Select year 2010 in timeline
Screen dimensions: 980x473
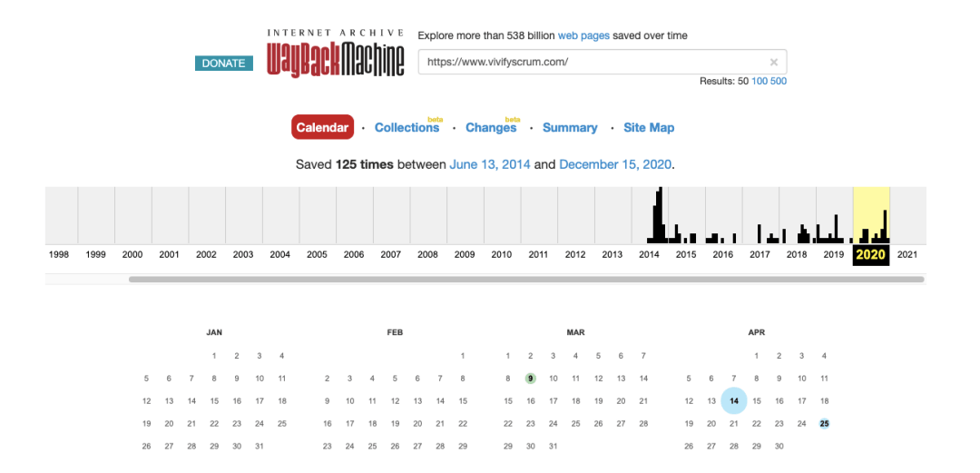(502, 254)
